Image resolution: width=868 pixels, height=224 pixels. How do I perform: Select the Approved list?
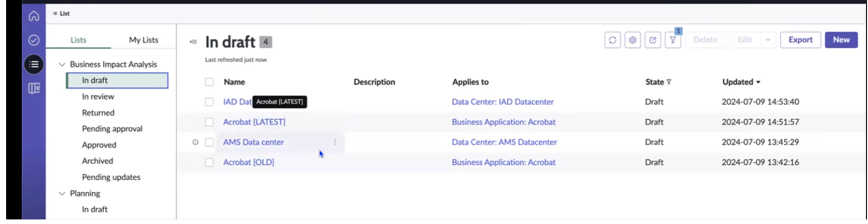99,145
